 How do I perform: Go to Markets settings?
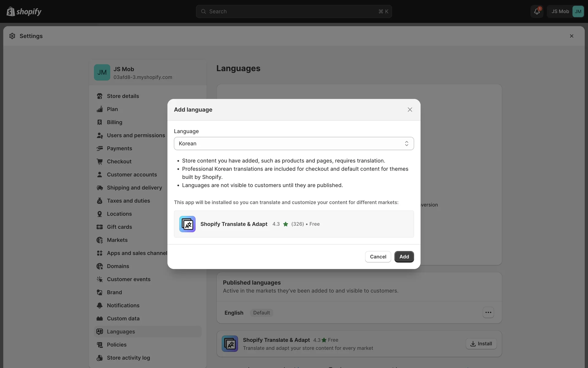tap(117, 240)
